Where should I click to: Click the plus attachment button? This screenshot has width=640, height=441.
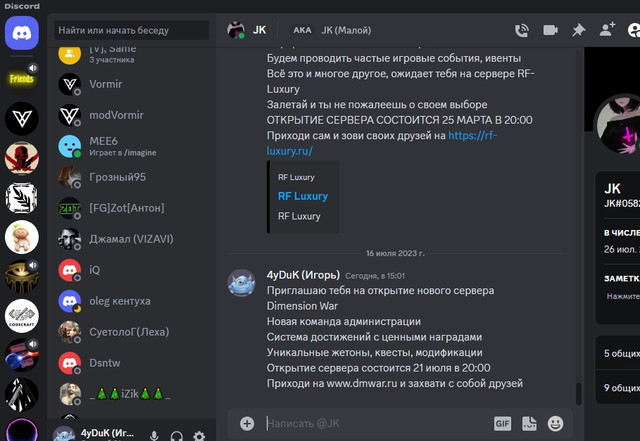pos(247,423)
